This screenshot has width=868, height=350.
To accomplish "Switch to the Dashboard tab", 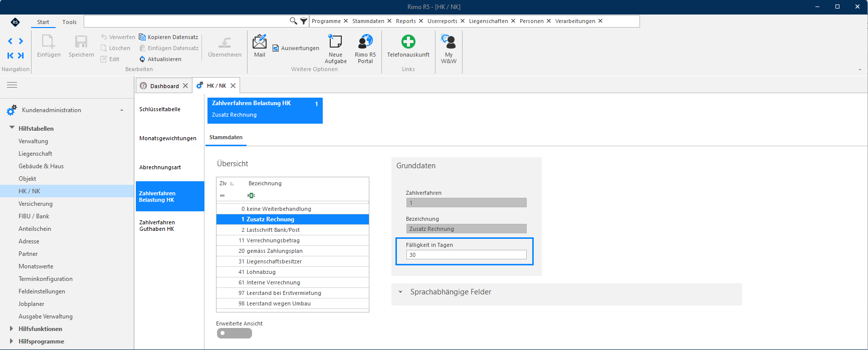I will click(164, 86).
